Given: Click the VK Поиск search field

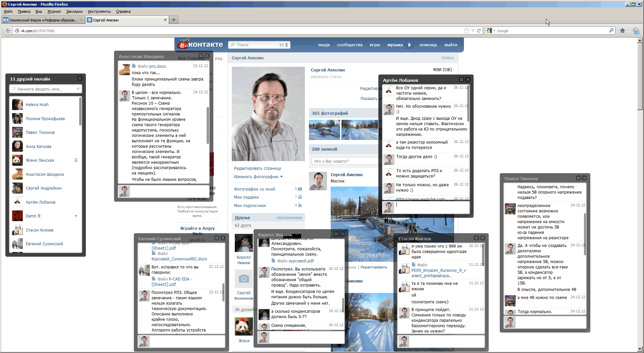Looking at the screenshot, I should 259,45.
